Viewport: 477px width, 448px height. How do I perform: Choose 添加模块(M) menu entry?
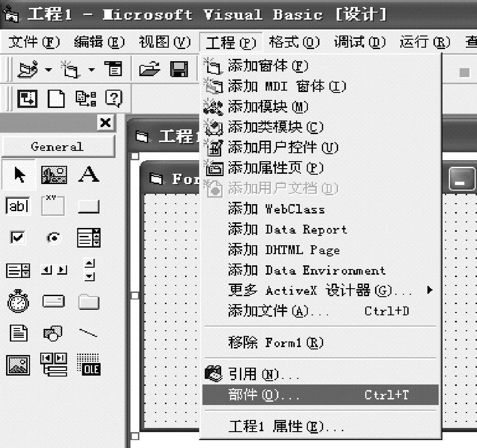(x=320, y=107)
